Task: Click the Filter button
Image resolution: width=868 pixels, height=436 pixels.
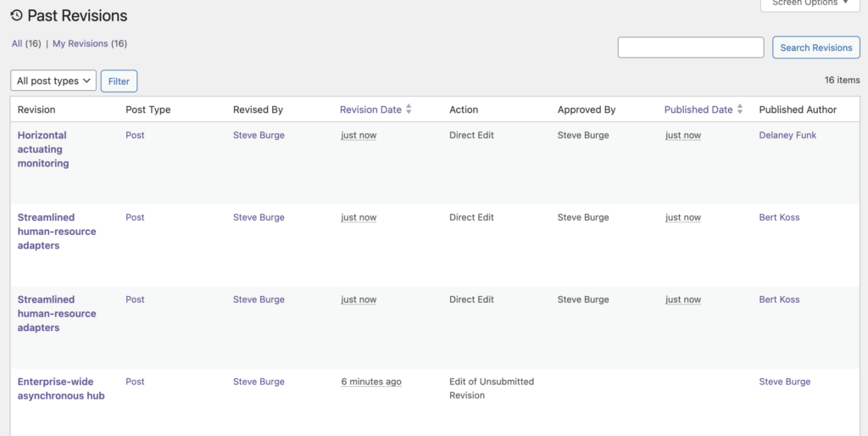Action: click(119, 81)
